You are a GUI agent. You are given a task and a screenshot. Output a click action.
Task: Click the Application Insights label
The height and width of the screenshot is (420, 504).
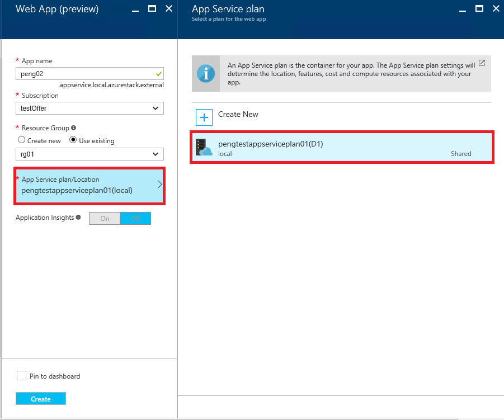[45, 218]
